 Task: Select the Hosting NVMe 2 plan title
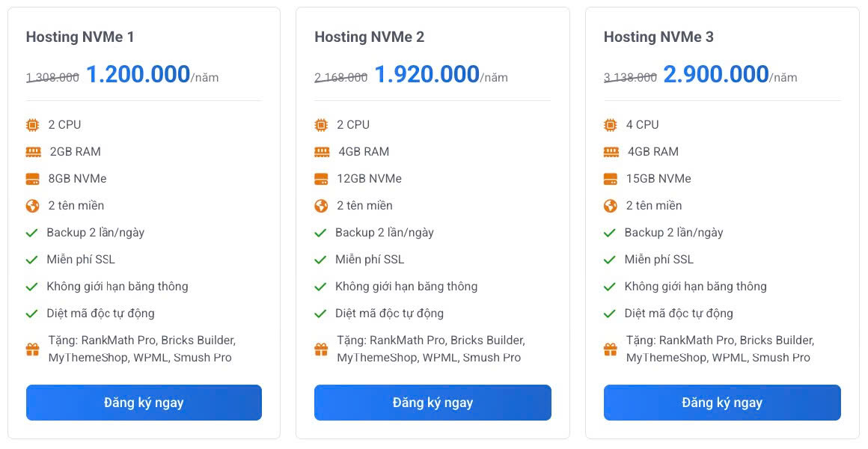pos(369,37)
